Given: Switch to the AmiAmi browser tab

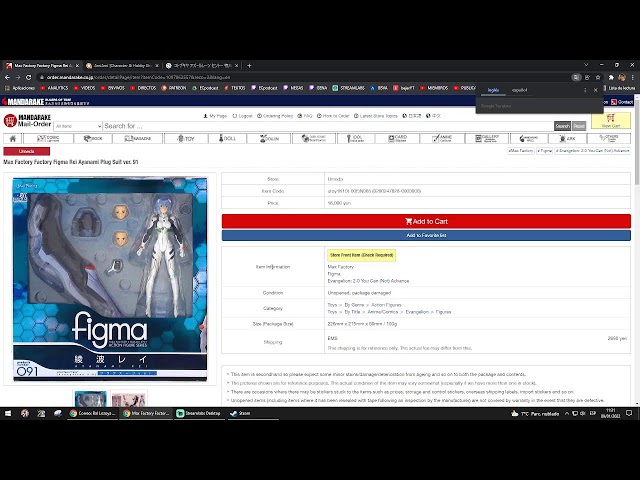Looking at the screenshot, I should 122,65.
